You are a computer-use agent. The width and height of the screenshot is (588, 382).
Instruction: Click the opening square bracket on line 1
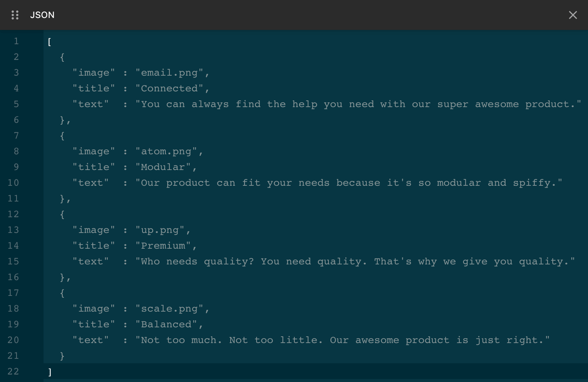(49, 42)
